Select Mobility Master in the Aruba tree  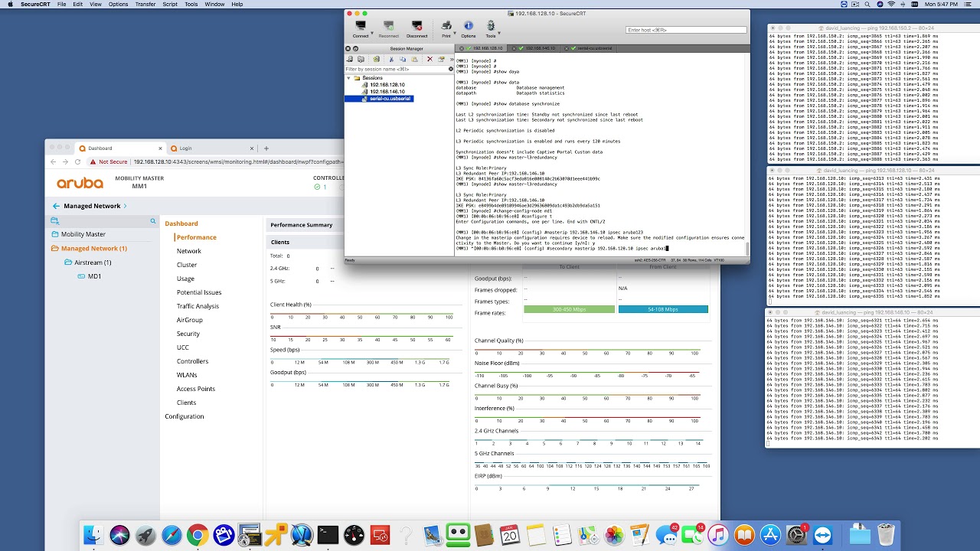[x=83, y=234]
